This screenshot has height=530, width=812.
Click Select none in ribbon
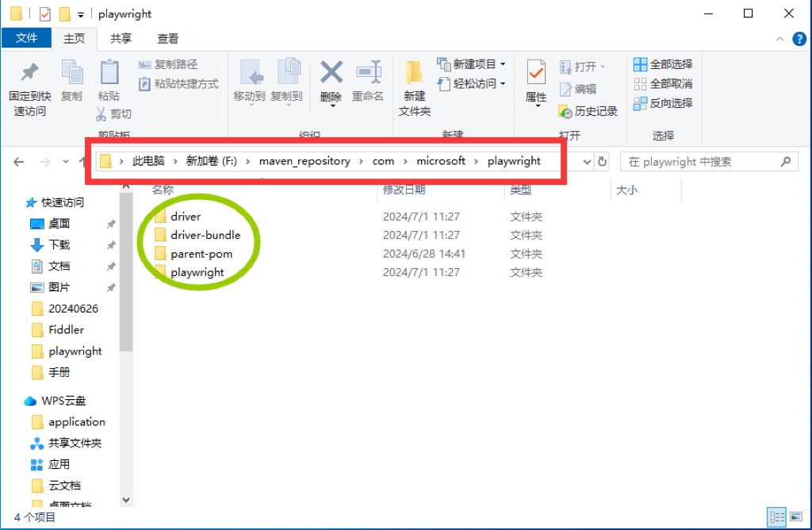[x=663, y=83]
